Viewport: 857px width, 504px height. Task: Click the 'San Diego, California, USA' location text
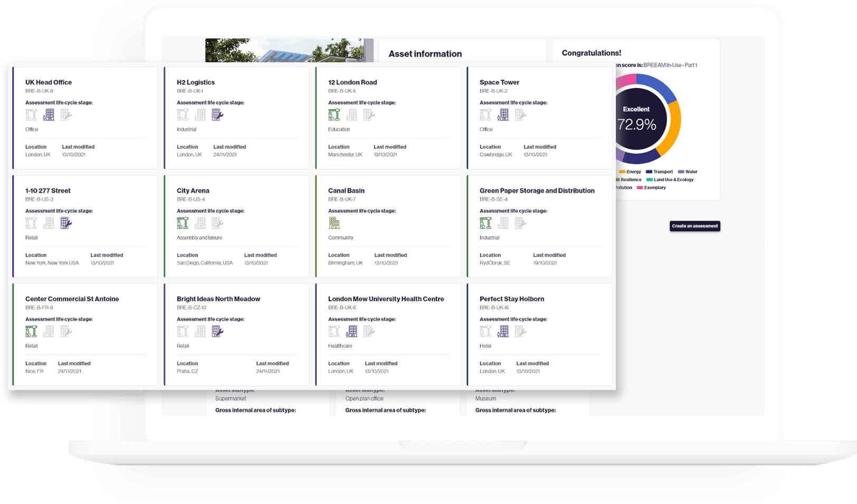pyautogui.click(x=205, y=263)
